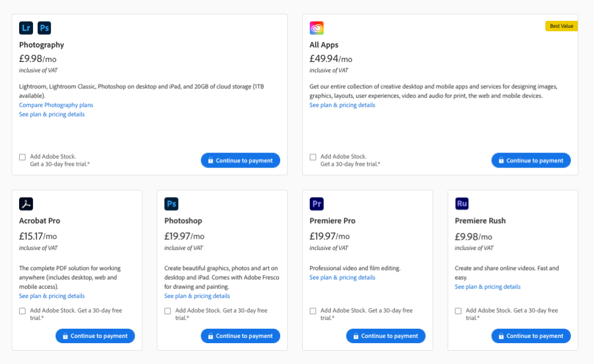Click the Acrobat Pro icon

coord(26,204)
